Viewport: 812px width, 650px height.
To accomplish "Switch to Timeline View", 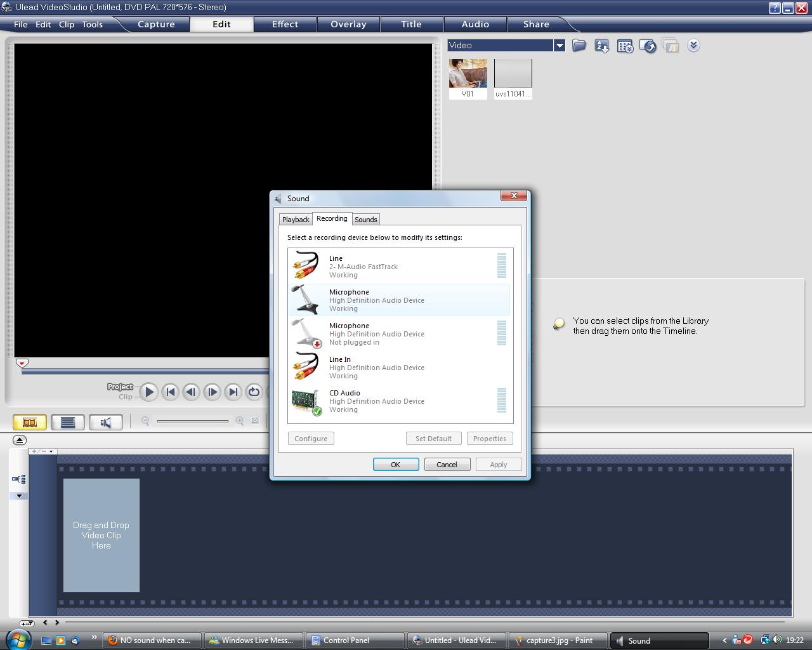I will coord(68,422).
